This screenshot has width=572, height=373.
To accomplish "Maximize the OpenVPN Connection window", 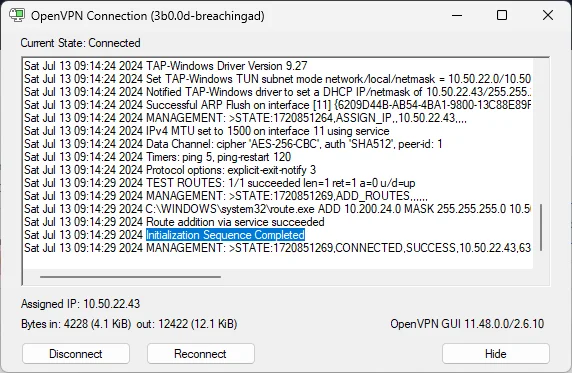I will click(502, 15).
